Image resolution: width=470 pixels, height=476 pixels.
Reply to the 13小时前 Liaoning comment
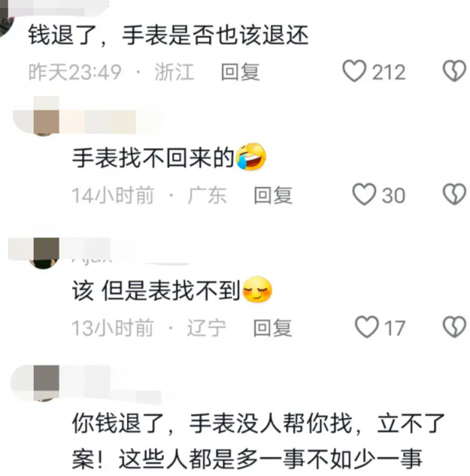click(273, 328)
